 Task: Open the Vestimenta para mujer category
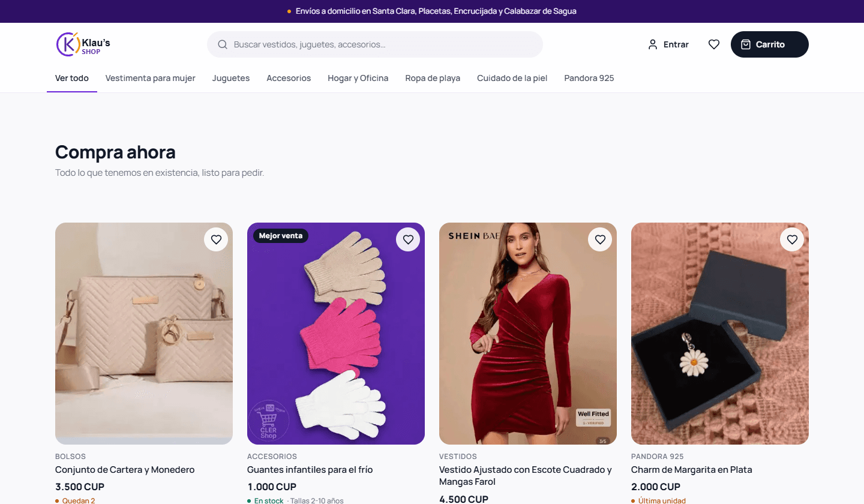tap(151, 78)
